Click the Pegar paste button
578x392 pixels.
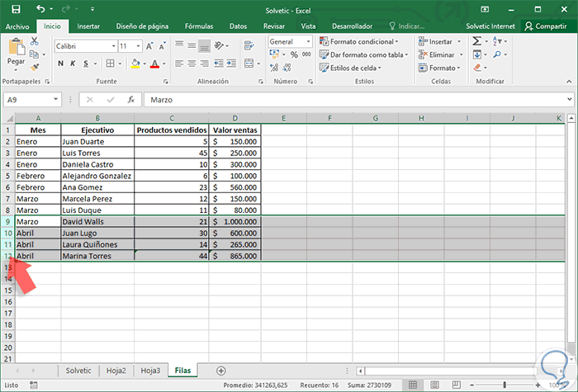[x=16, y=51]
